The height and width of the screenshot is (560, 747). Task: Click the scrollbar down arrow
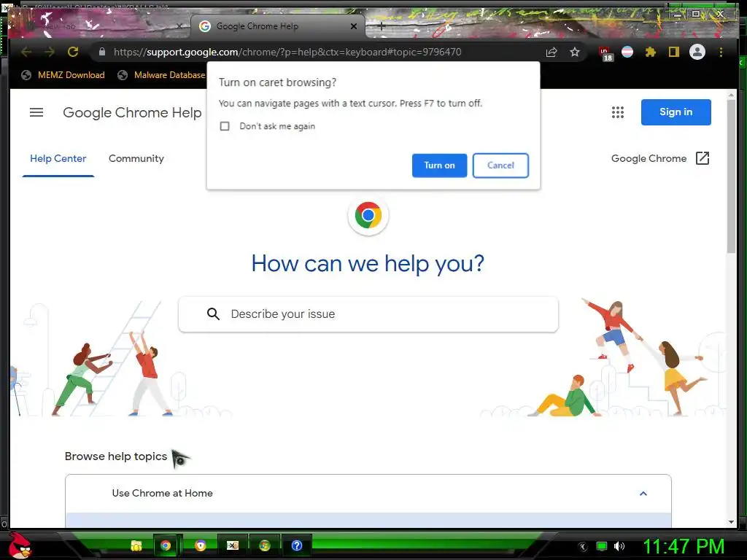click(x=731, y=522)
